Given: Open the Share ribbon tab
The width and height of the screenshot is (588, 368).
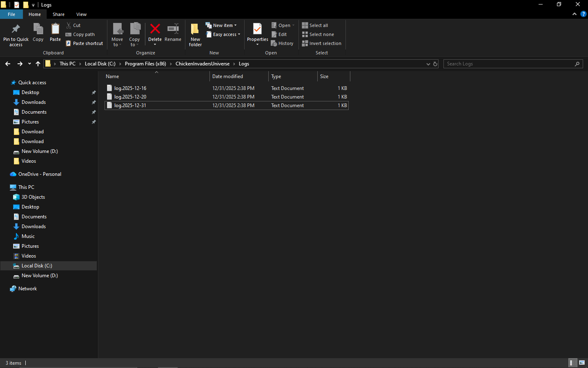Looking at the screenshot, I should tap(58, 14).
